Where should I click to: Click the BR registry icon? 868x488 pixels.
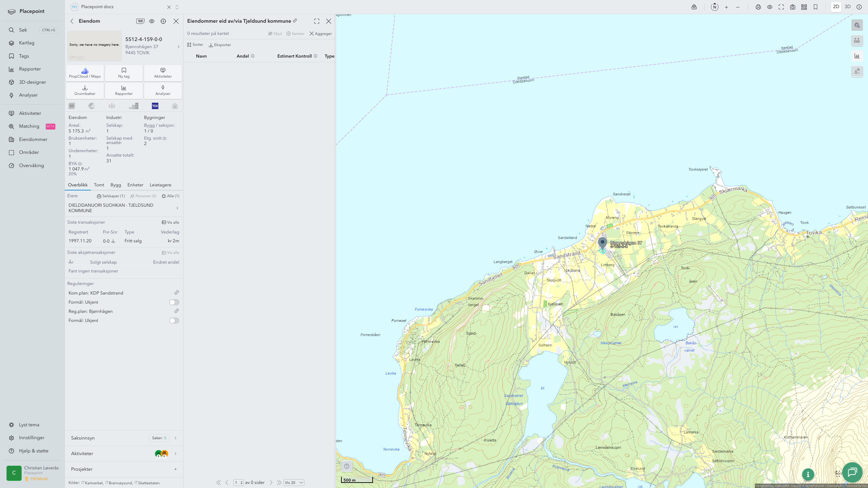click(72, 106)
